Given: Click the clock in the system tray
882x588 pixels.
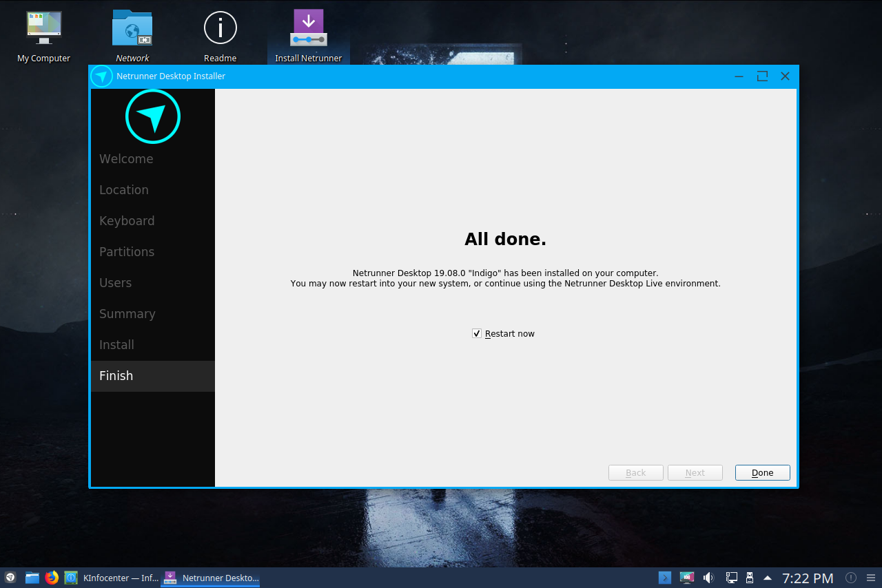Looking at the screenshot, I should point(808,578).
